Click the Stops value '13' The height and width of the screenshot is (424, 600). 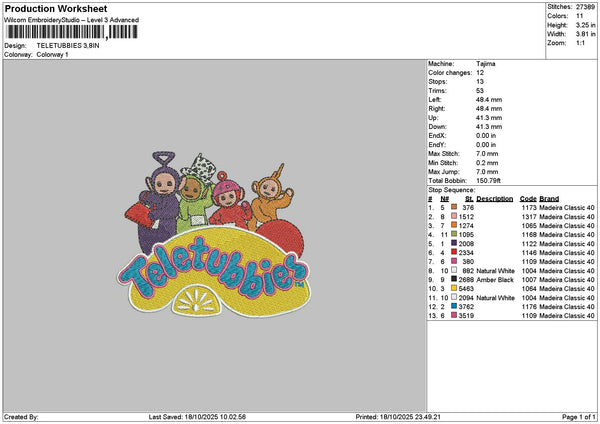480,82
